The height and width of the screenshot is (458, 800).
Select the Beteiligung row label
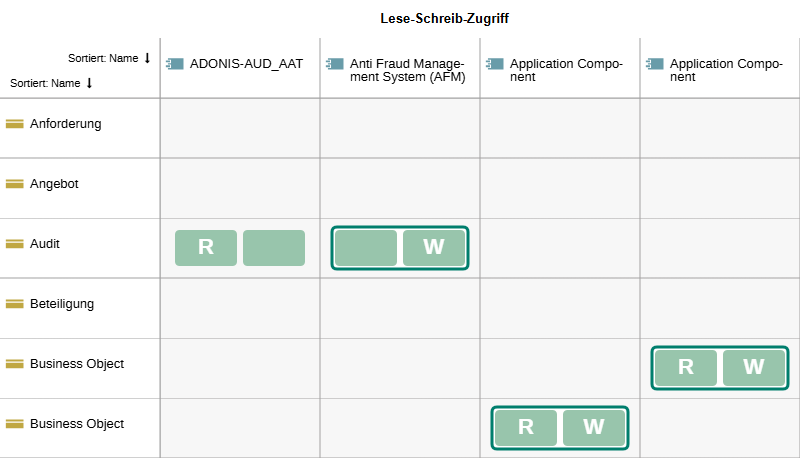(x=62, y=304)
